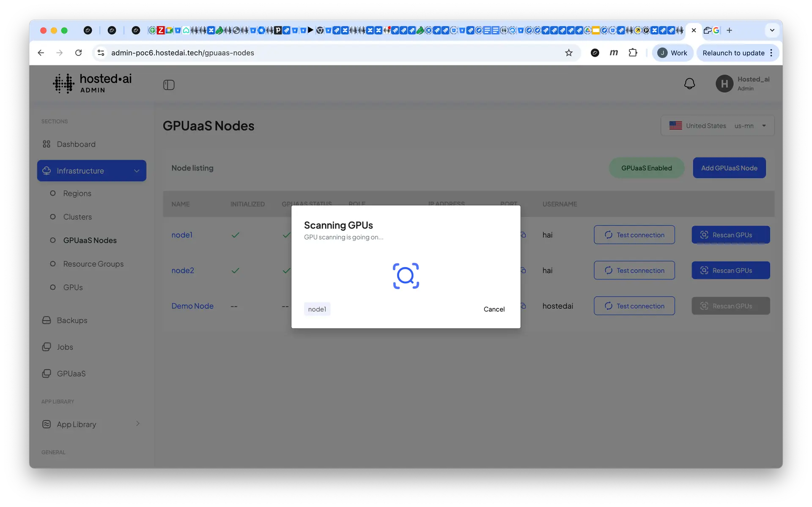Click the Jobs icon in the sidebar
The image size is (812, 507).
click(x=47, y=347)
